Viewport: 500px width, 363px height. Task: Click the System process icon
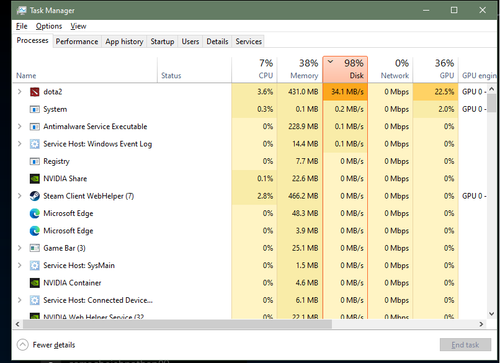tap(35, 109)
